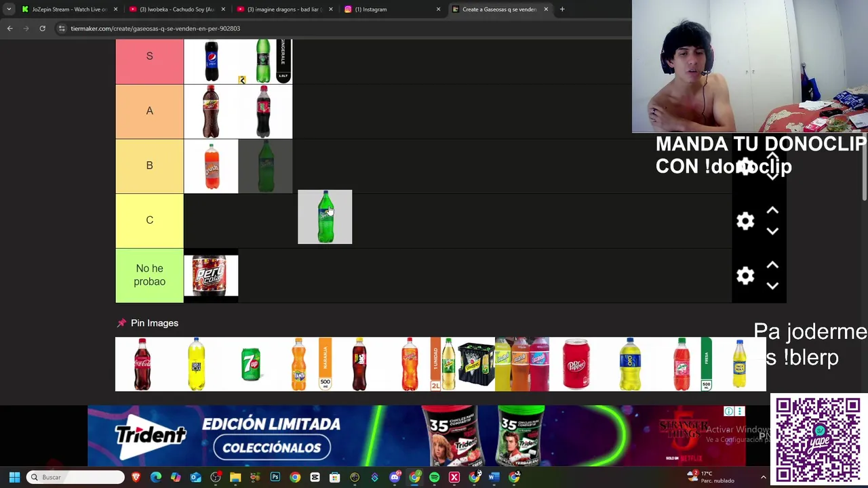Image resolution: width=868 pixels, height=488 pixels.
Task: Open settings gear for the C tier row
Action: tap(745, 221)
